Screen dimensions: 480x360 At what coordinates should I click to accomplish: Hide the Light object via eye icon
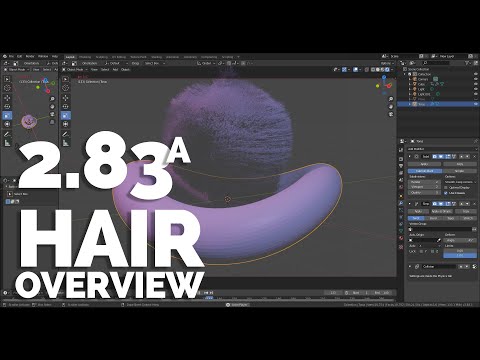[476, 89]
